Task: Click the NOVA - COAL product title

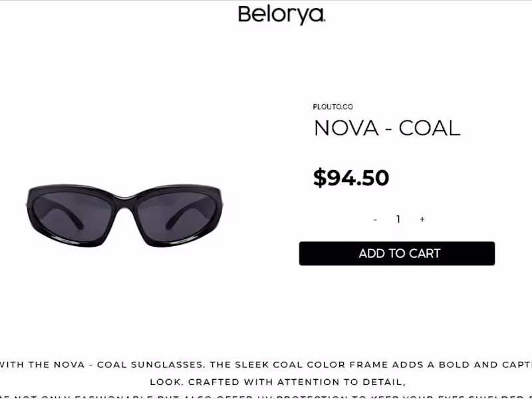Action: pyautogui.click(x=386, y=128)
